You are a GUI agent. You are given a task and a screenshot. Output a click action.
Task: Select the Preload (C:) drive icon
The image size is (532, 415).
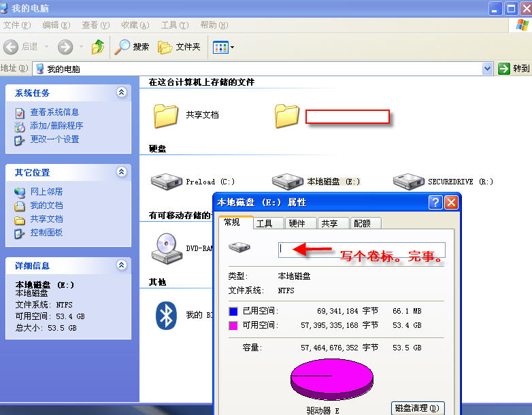(166, 181)
